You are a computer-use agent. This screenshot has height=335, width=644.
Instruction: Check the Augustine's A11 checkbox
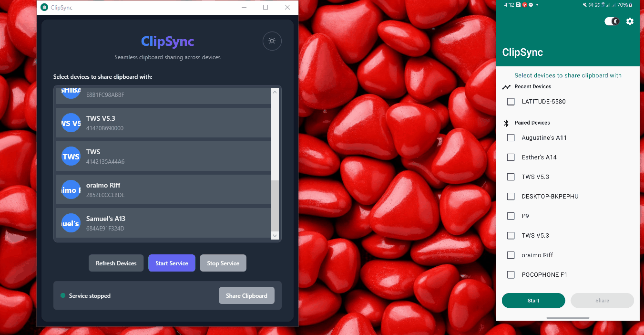tap(511, 138)
